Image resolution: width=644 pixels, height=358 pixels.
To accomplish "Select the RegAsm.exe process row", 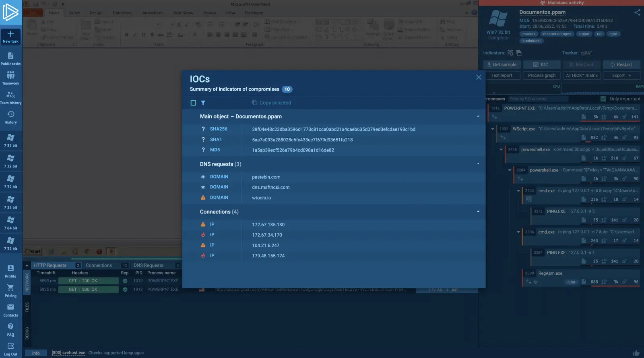I will [581, 277].
